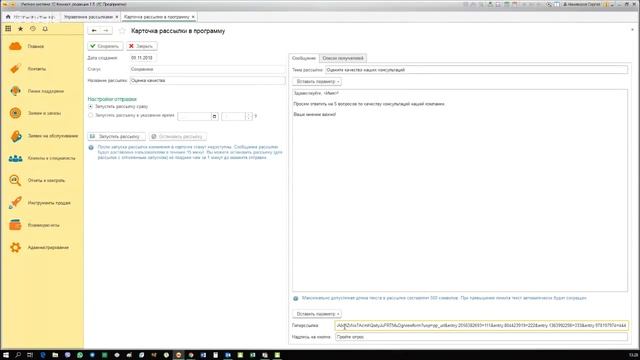Open Task View on the taskbar
The width and height of the screenshot is (640, 360).
click(x=30, y=355)
